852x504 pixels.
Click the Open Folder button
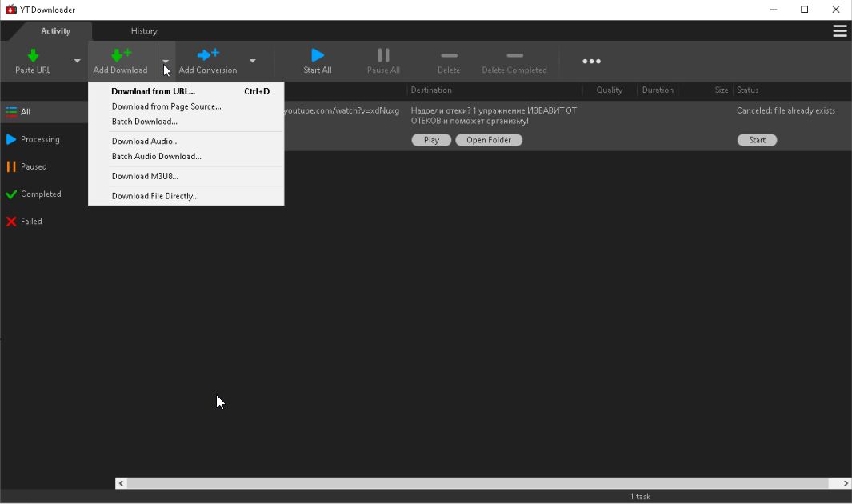tap(489, 140)
